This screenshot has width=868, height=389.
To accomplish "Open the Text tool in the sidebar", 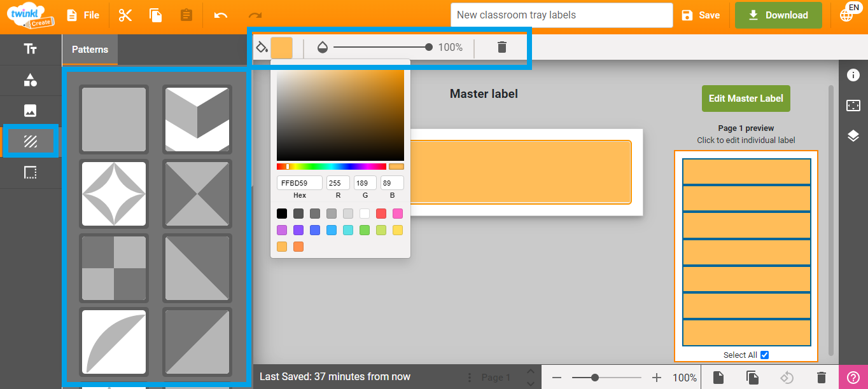I will (30, 49).
